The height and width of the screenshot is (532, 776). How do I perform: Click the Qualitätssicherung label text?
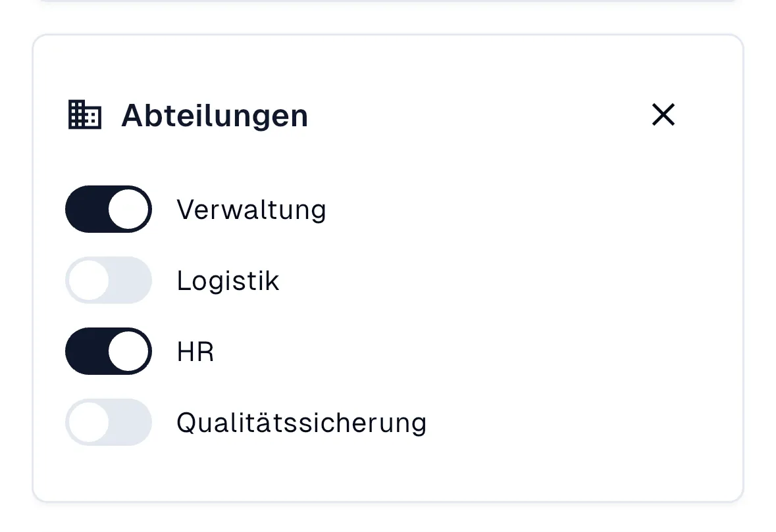point(301,422)
